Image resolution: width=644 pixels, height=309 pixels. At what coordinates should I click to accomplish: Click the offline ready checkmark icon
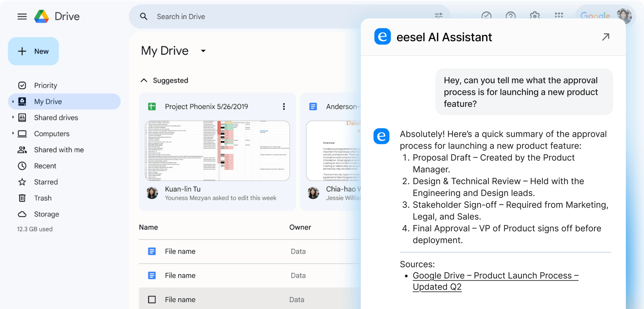coord(486,16)
